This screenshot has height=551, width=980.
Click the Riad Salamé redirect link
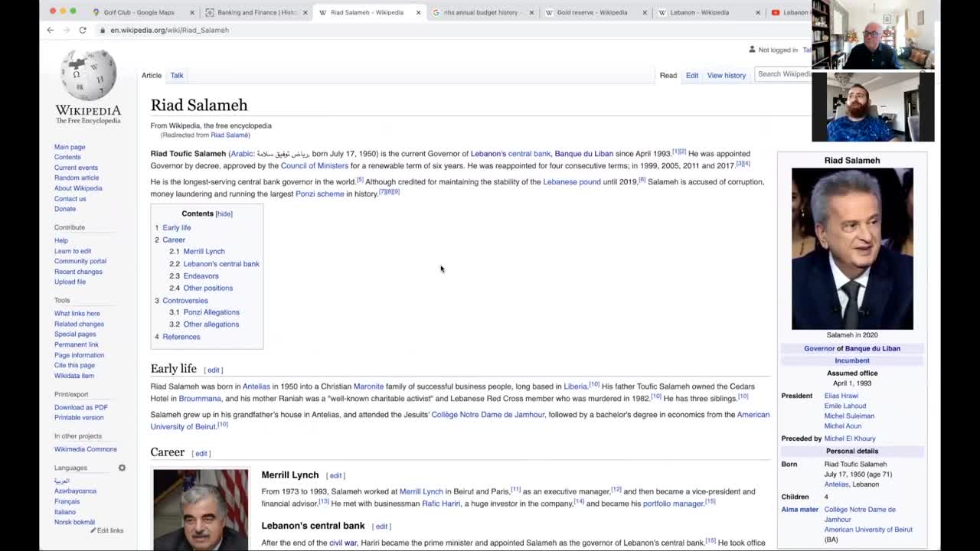229,135
